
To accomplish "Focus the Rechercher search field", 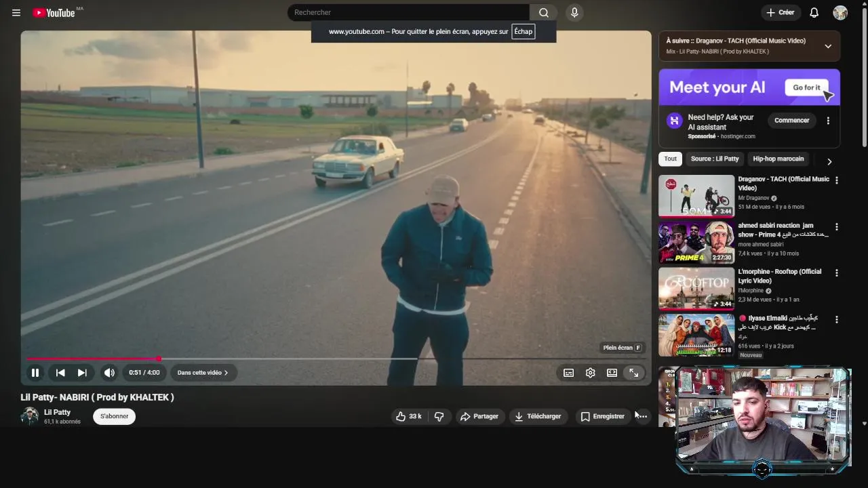I will pyautogui.click(x=408, y=13).
